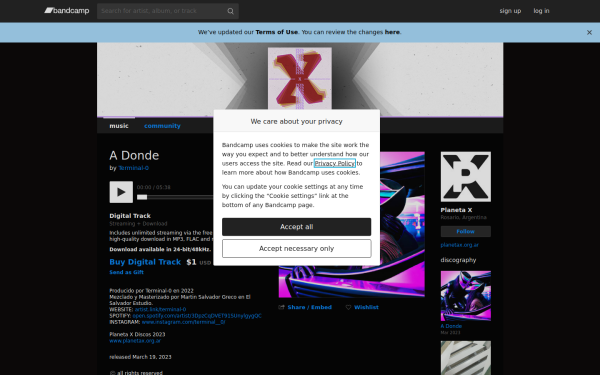Open the artist.link/terminal-0 website link
This screenshot has width=600, height=375.
[160, 310]
